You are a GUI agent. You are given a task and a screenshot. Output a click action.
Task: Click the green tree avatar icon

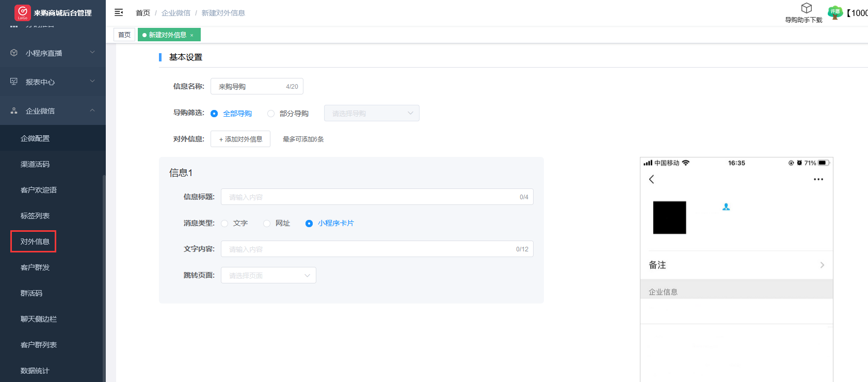(x=834, y=12)
